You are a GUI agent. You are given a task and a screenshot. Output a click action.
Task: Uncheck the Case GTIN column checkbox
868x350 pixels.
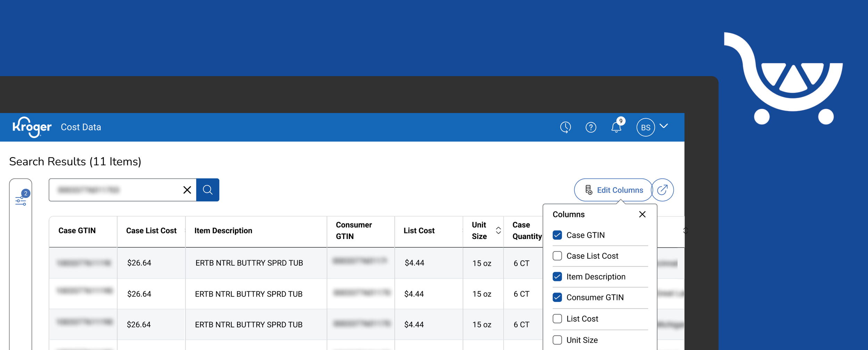click(557, 235)
